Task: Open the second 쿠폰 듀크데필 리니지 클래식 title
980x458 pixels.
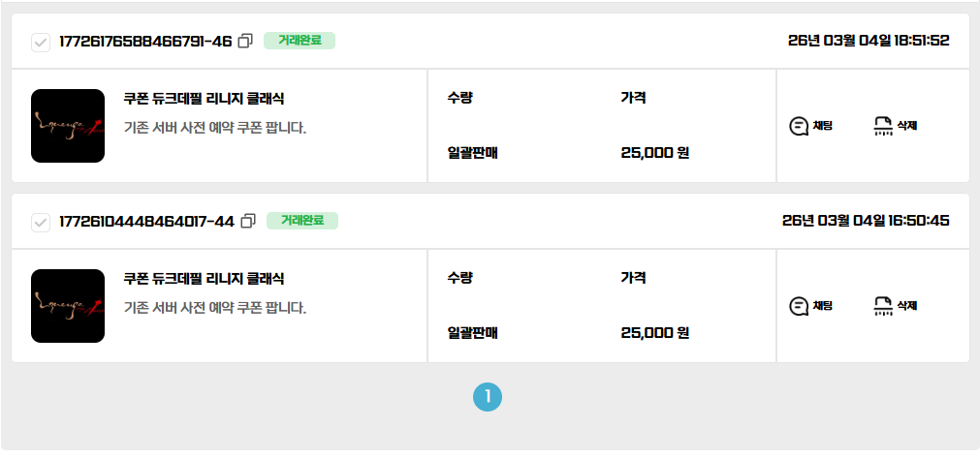Action: pyautogui.click(x=204, y=279)
